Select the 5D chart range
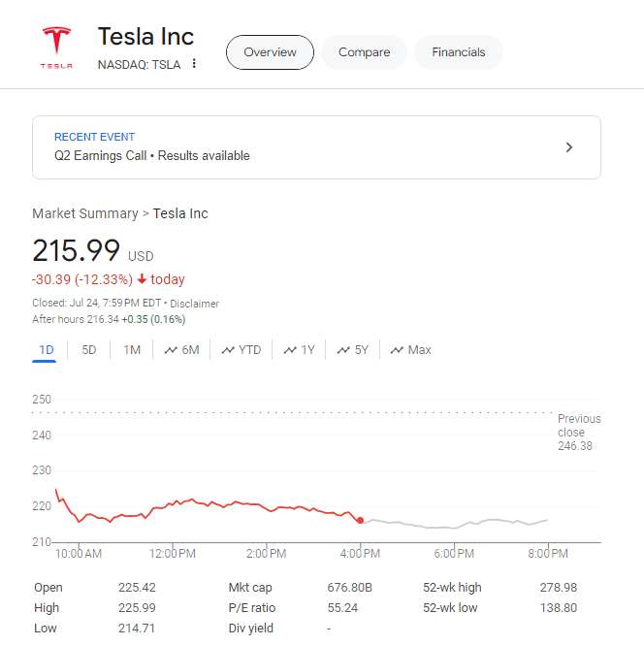 [x=88, y=350]
